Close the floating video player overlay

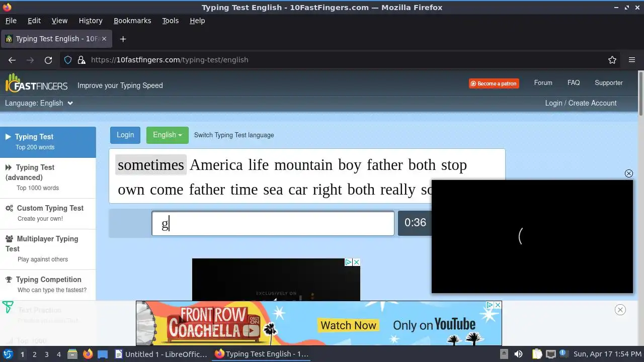coord(629,173)
